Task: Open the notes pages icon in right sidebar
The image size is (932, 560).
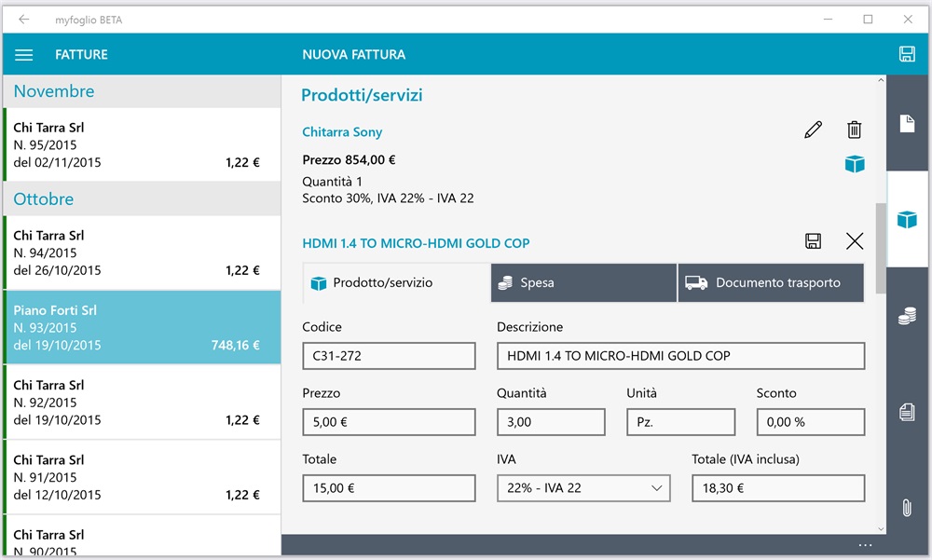Action: [907, 412]
